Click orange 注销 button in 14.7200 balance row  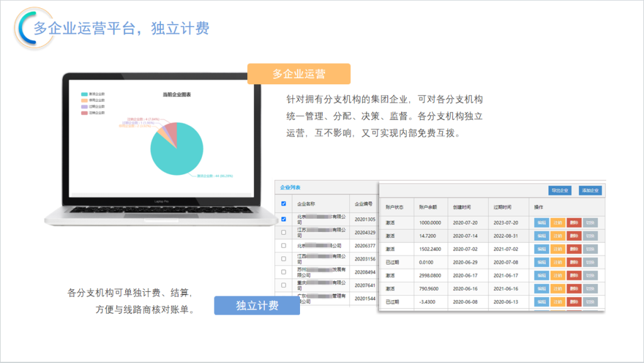[x=557, y=235]
